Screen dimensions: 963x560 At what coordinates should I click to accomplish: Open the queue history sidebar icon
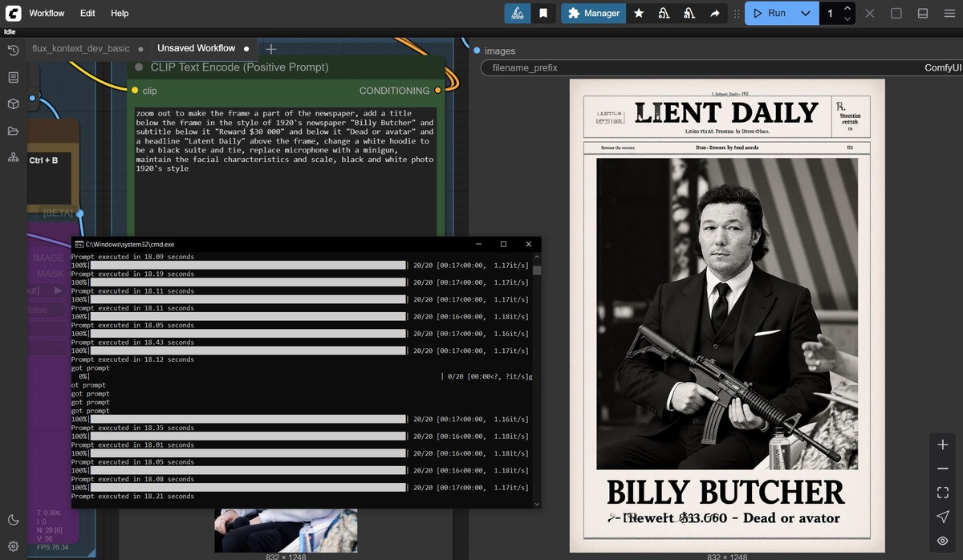click(x=13, y=51)
